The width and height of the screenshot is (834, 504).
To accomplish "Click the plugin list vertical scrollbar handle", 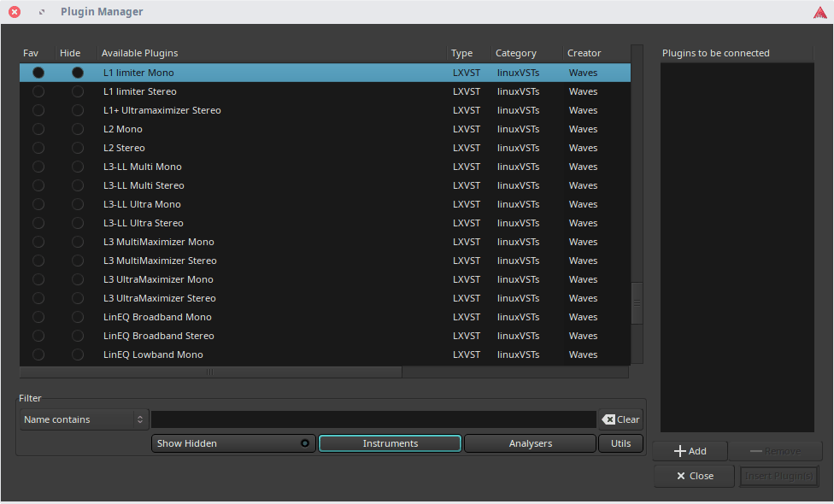I will pos(637,303).
